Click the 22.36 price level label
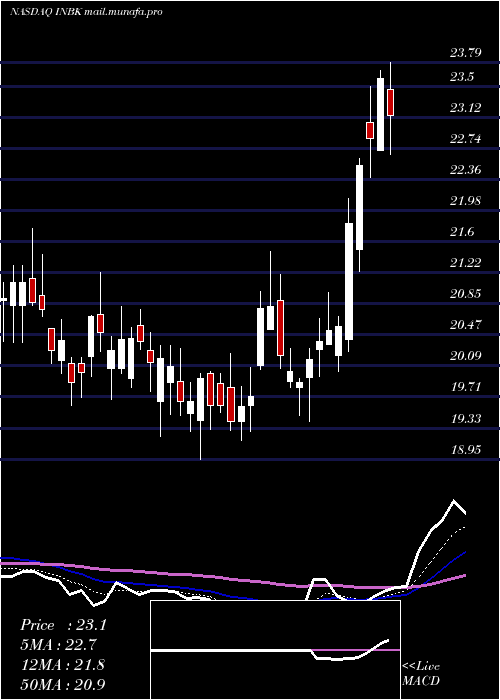500x700 pixels. (x=466, y=170)
